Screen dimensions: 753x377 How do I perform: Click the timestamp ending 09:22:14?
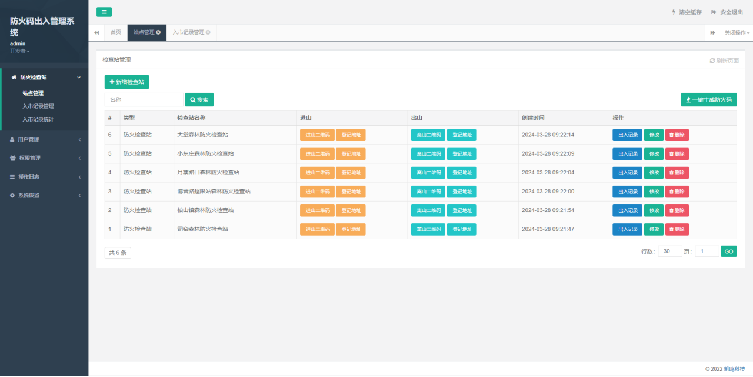click(548, 135)
